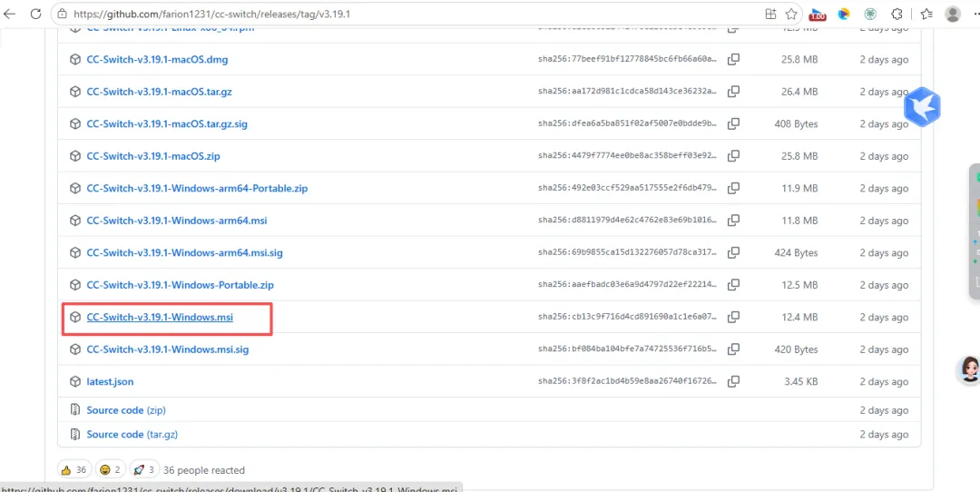980x492 pixels.
Task: Download Source code (tar.gz)
Action: [132, 434]
